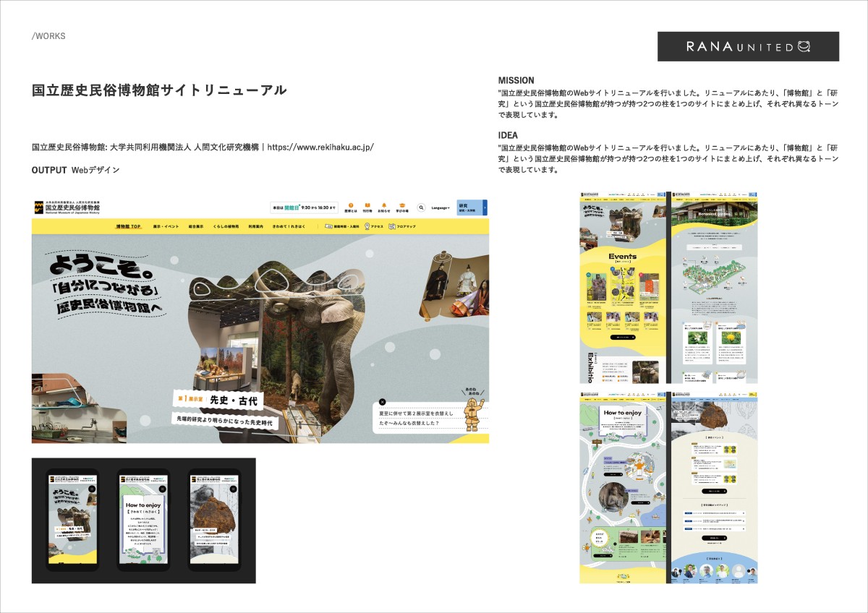Click the 国立歴史民俗博物館 site logo in the header
The height and width of the screenshot is (613, 868).
[x=67, y=207]
